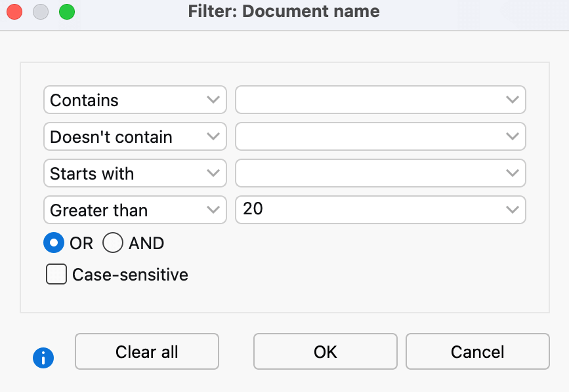Confirm the filter with OK

pos(325,352)
